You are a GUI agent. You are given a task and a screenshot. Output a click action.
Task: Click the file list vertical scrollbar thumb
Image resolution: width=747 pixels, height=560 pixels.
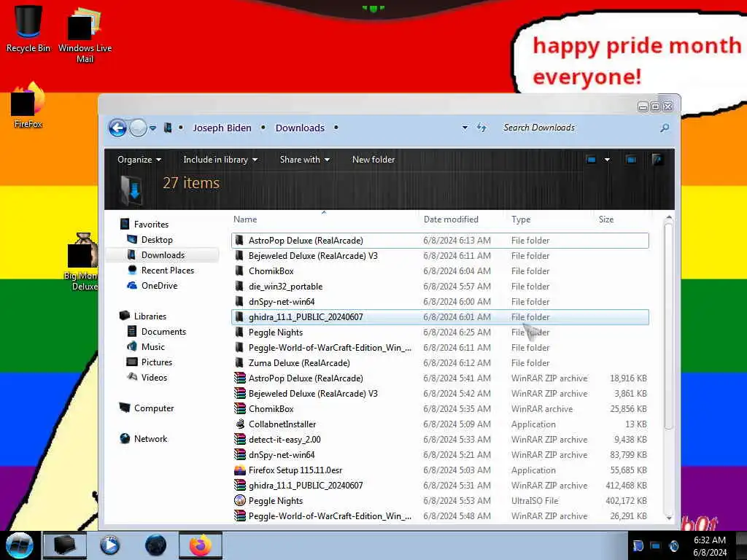coord(668,326)
